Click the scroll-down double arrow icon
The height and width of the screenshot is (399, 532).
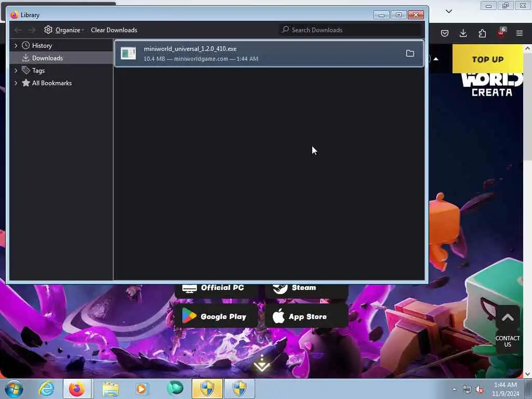click(262, 364)
